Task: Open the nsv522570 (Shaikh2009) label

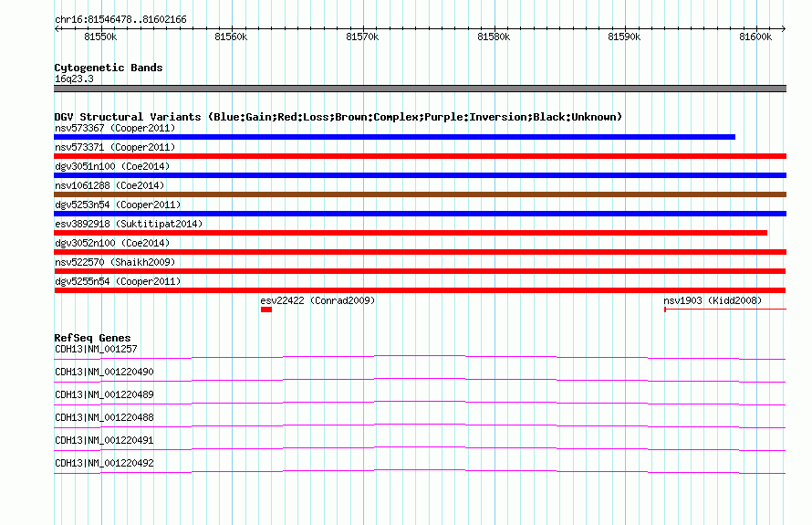Action: pyautogui.click(x=115, y=262)
